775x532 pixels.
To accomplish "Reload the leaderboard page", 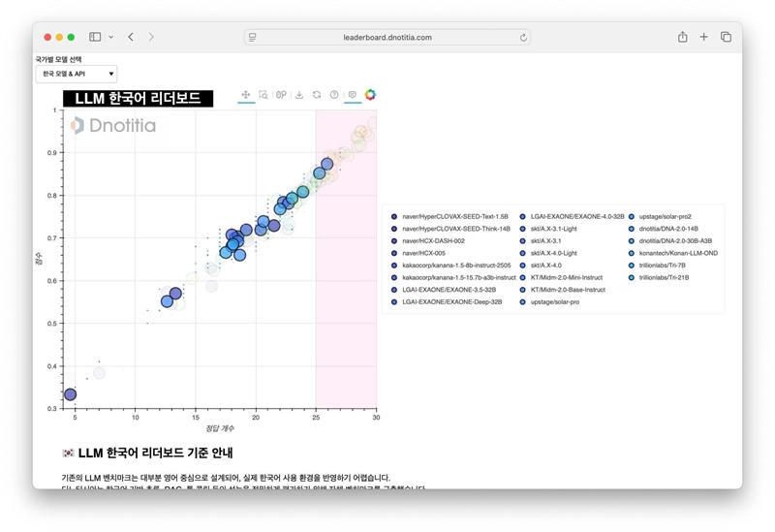I will tap(523, 38).
